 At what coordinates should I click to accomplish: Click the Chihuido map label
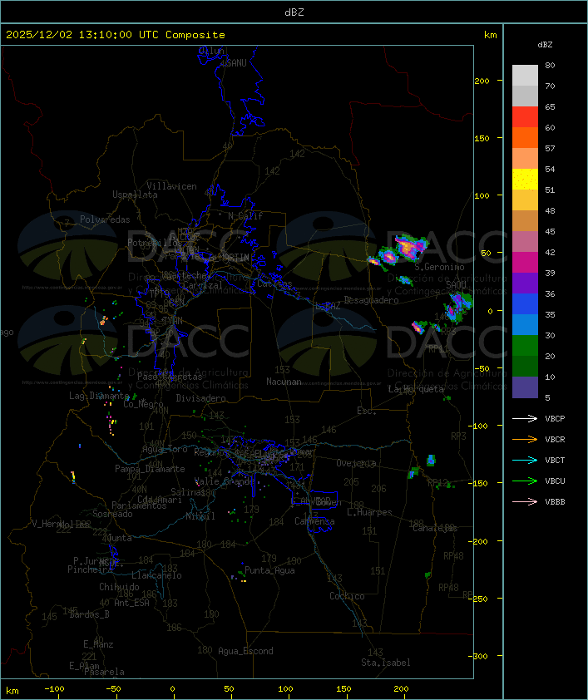tap(119, 587)
